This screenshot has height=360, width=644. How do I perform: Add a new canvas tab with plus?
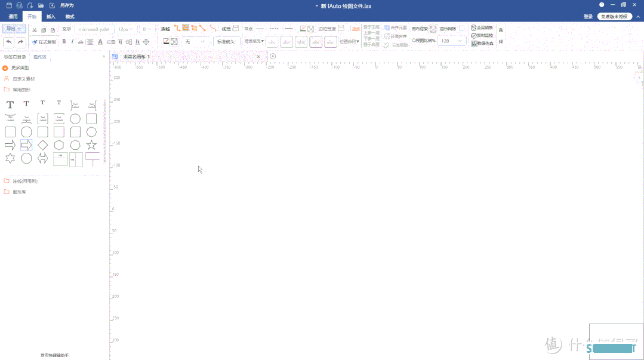pyautogui.click(x=273, y=56)
